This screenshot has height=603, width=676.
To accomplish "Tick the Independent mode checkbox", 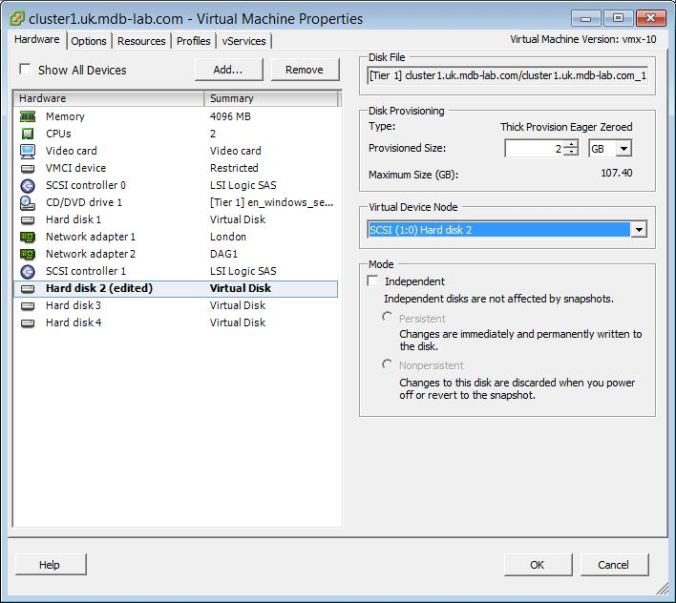I will tap(374, 282).
